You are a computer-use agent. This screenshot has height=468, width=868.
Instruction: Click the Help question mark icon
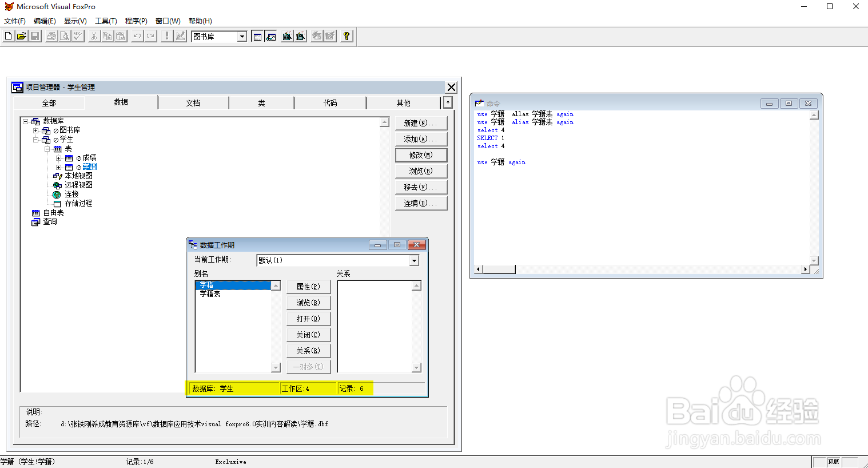pyautogui.click(x=347, y=36)
